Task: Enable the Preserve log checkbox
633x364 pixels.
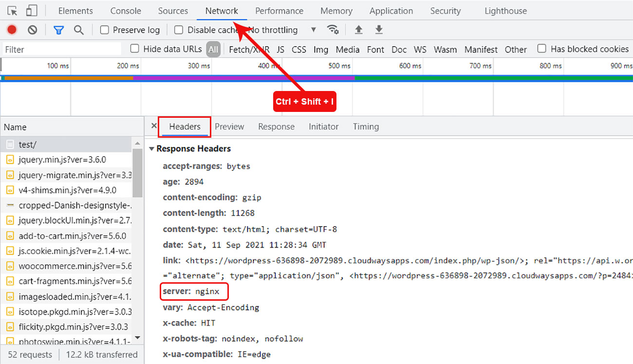Action: (x=104, y=30)
